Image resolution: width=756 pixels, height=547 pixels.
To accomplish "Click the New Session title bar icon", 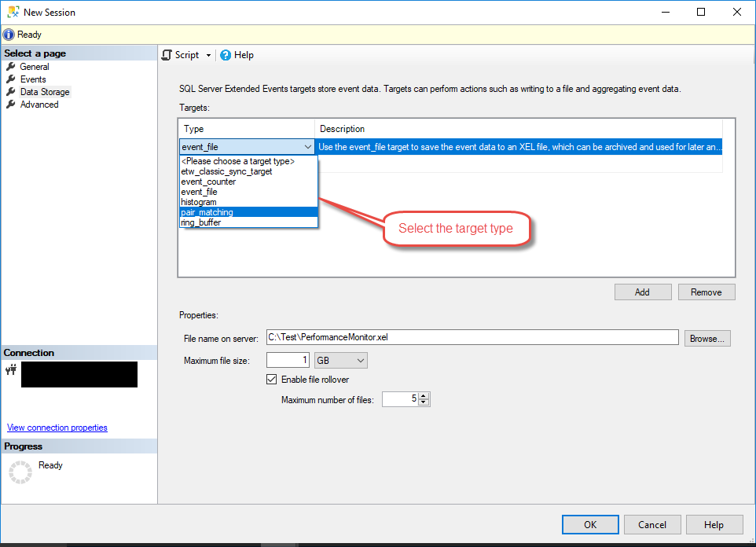I will (12, 12).
